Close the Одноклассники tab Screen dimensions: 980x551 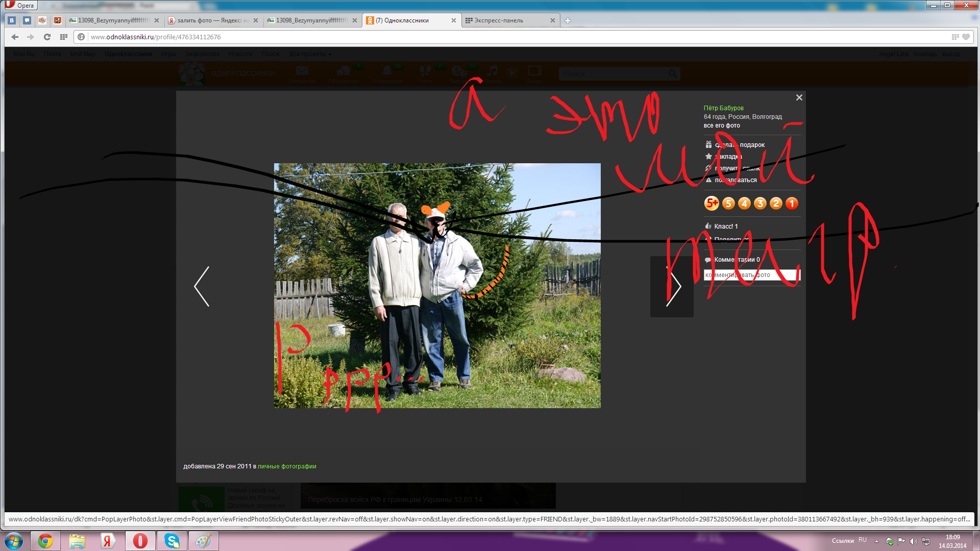click(x=454, y=20)
